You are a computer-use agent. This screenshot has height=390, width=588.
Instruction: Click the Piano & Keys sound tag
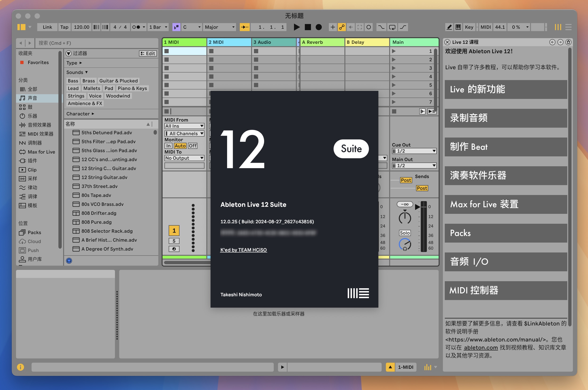tap(132, 88)
